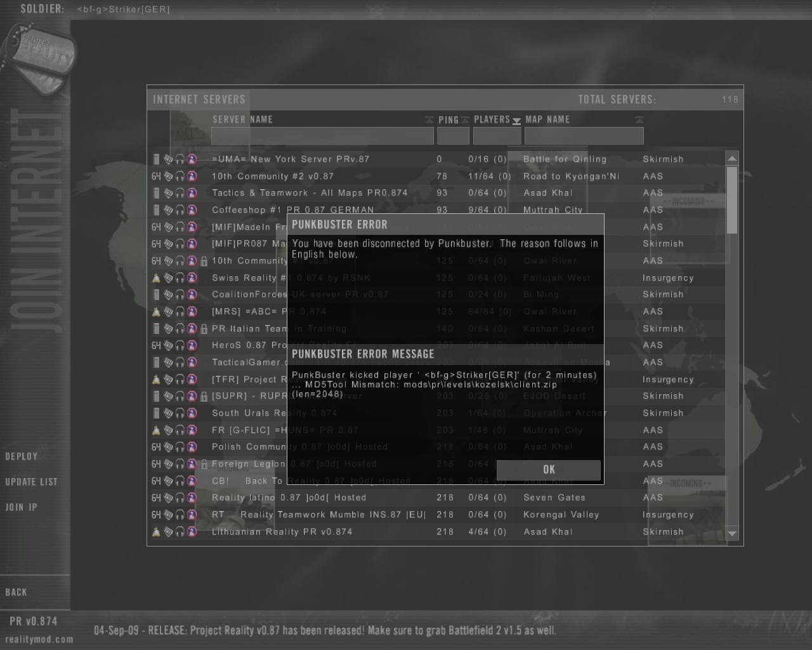Click map name 'Korengal Valley'
The image size is (812, 650).
(x=561, y=515)
